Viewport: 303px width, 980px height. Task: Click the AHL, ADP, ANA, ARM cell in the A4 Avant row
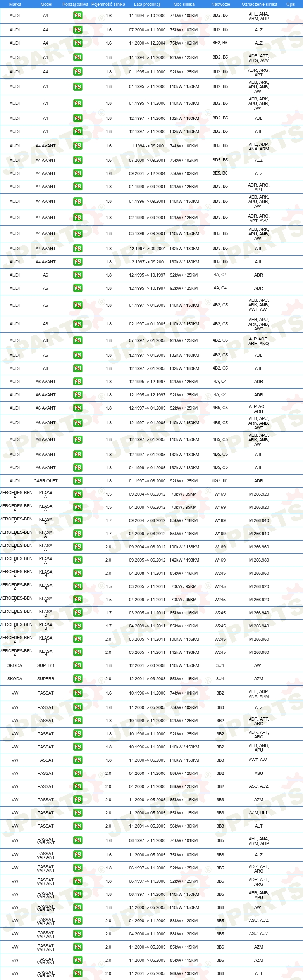[258, 147]
